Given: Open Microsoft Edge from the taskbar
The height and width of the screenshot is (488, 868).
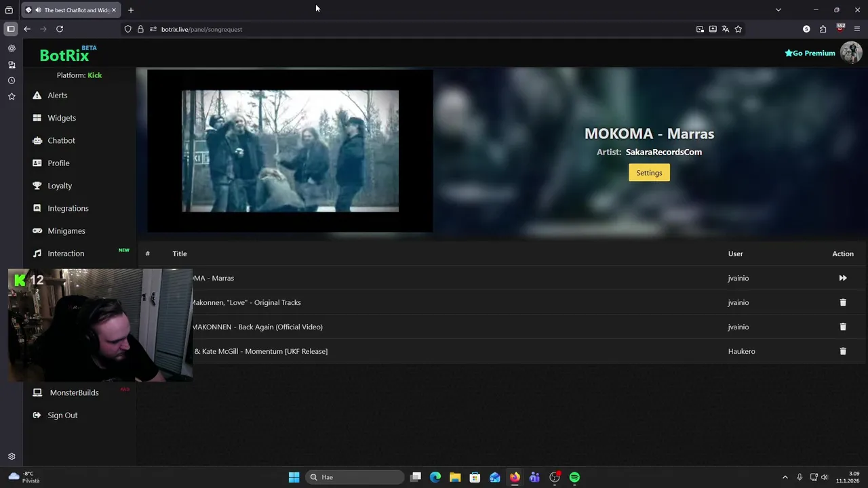Looking at the screenshot, I should tap(435, 477).
